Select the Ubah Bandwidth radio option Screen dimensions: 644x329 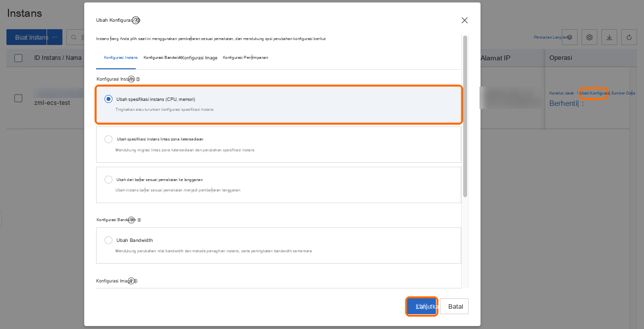[108, 240]
